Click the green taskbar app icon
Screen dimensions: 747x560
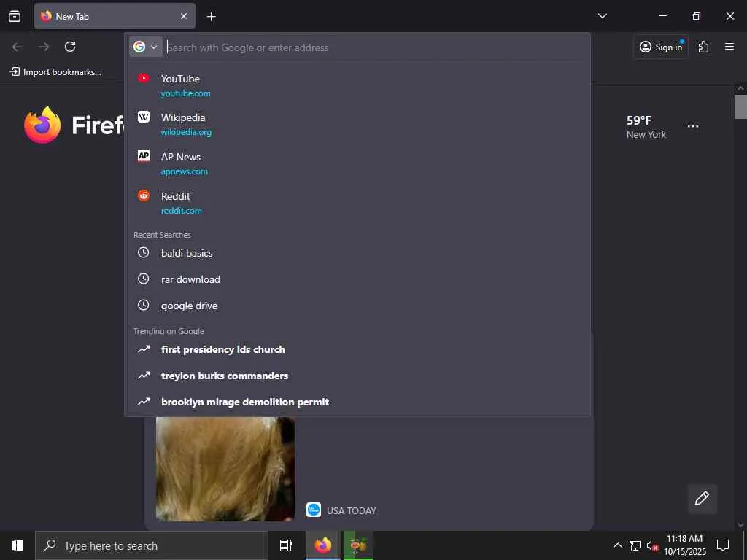[x=358, y=545]
